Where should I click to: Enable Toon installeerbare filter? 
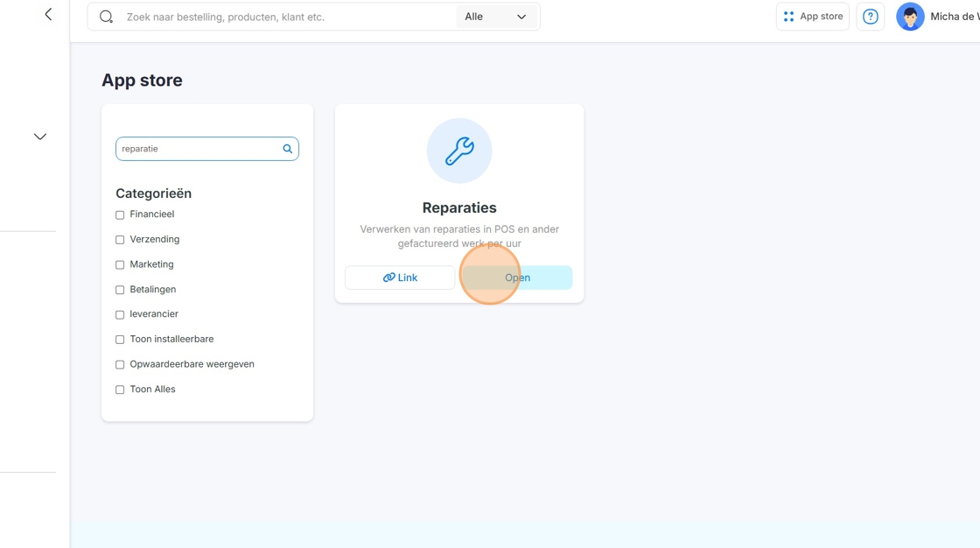tap(120, 340)
